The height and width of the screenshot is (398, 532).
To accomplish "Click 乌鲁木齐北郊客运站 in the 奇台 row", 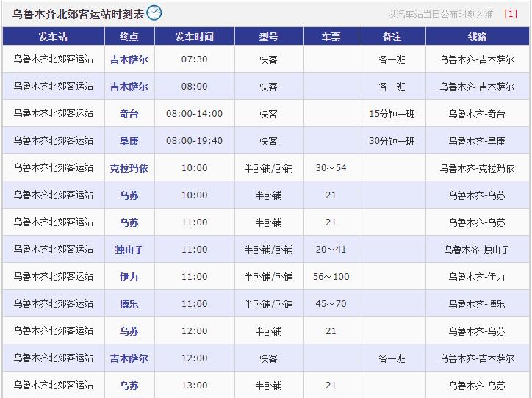I will pos(53,114).
